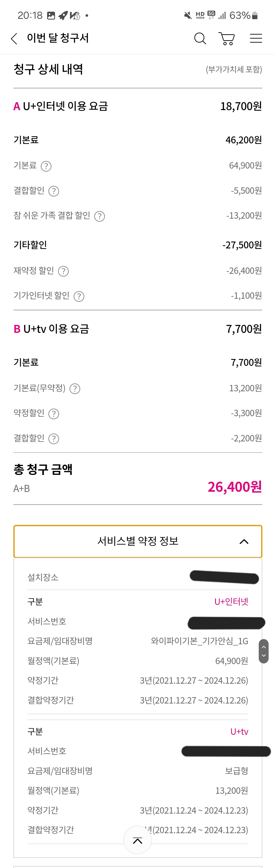This screenshot has height=868, width=275.
Task: Click the scroll handle at right edge
Action: coord(264,651)
